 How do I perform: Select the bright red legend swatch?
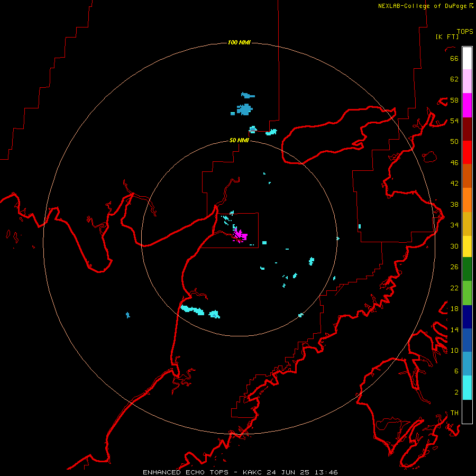(467, 152)
